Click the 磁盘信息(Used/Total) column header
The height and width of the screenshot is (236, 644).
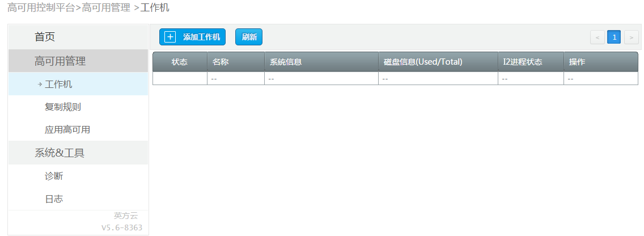pyautogui.click(x=438, y=62)
